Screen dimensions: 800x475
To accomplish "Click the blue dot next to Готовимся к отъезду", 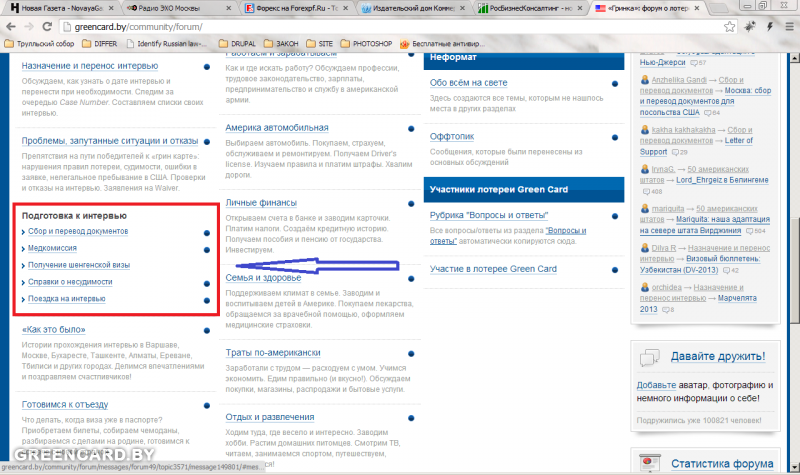I will click(x=207, y=406).
